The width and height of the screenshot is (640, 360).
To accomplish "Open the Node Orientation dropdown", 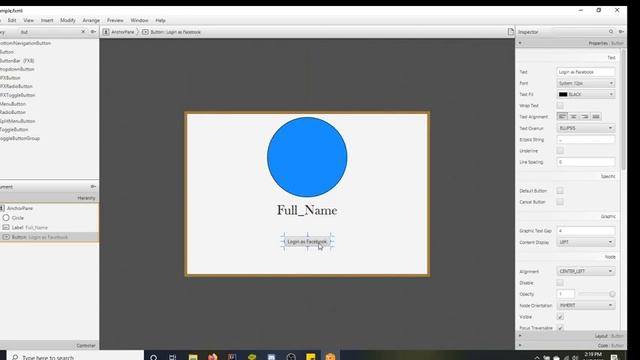I will [586, 305].
